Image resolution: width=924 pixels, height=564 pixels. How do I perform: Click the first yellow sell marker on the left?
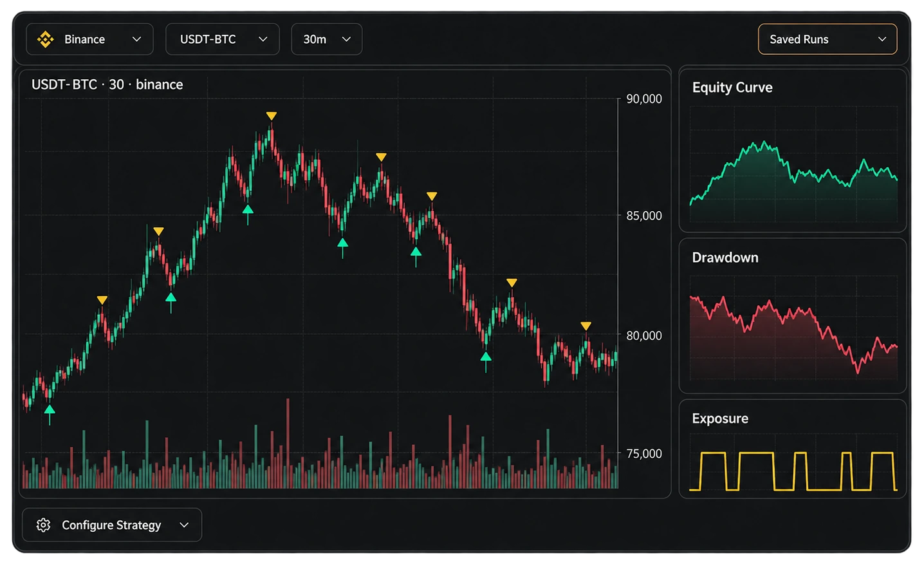coord(102,300)
